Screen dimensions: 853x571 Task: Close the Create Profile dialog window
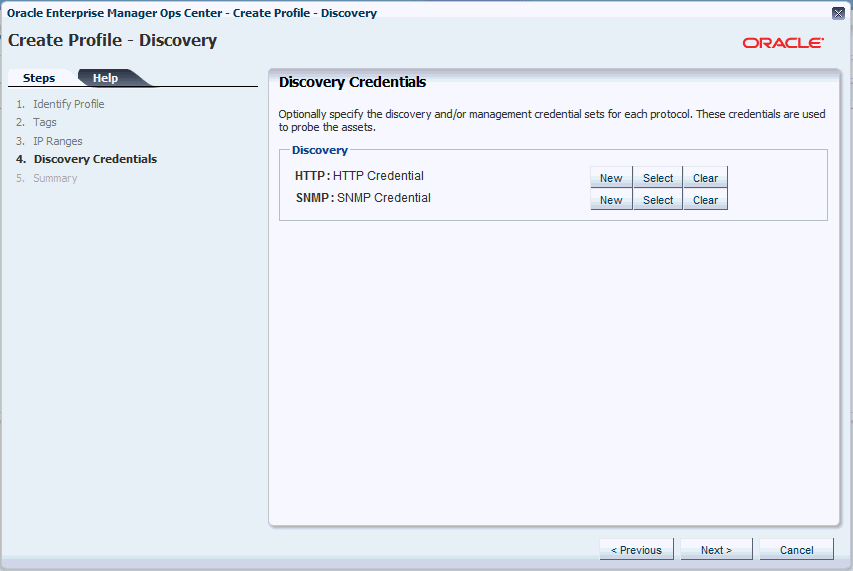coord(838,13)
